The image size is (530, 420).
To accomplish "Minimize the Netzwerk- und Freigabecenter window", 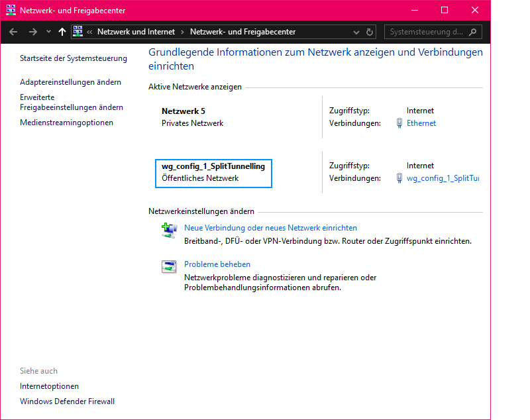I will (x=415, y=10).
